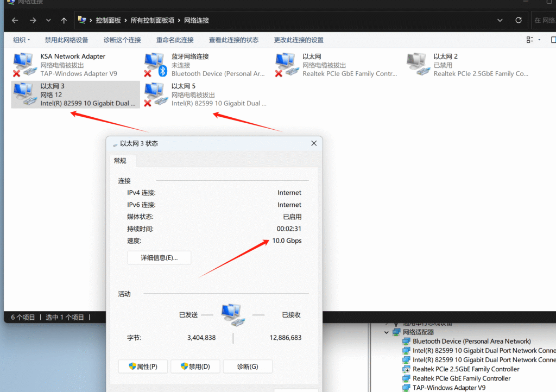Select the 以太网 5 adapter icon
556x392 pixels.
pyautogui.click(x=154, y=94)
